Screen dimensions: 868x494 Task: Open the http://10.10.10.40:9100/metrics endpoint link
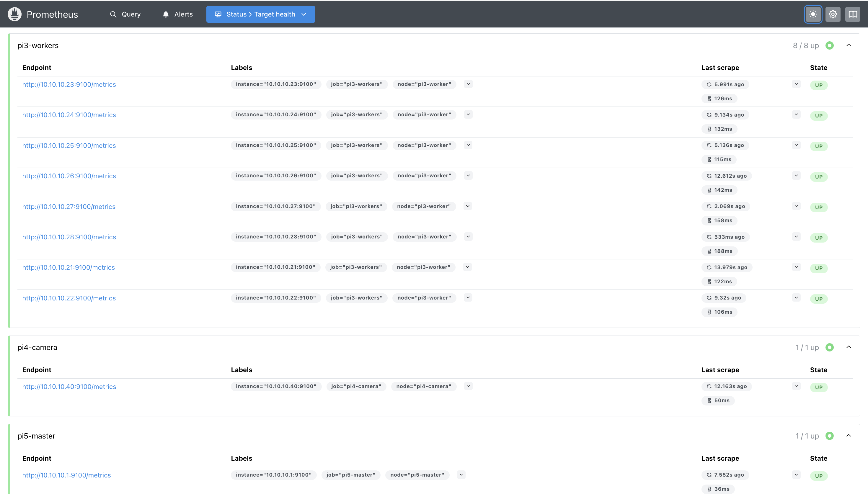pos(69,387)
